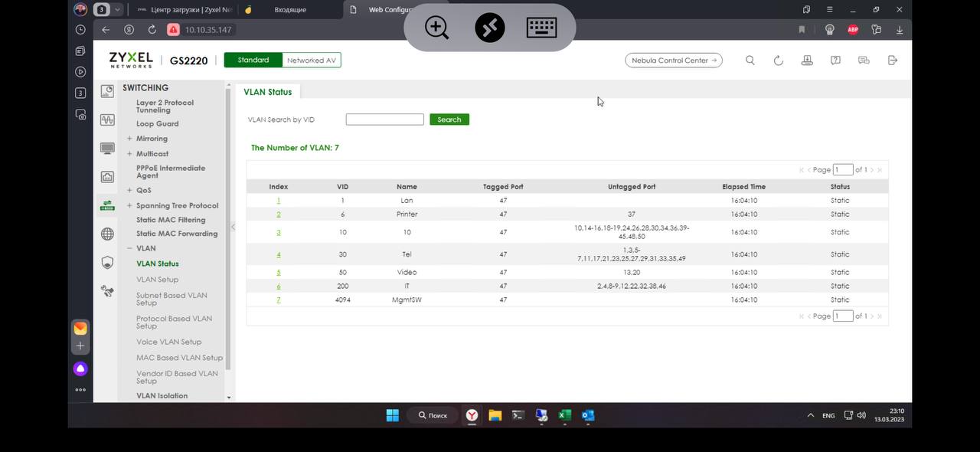Open Voice VLAN Setup menu item

point(169,342)
